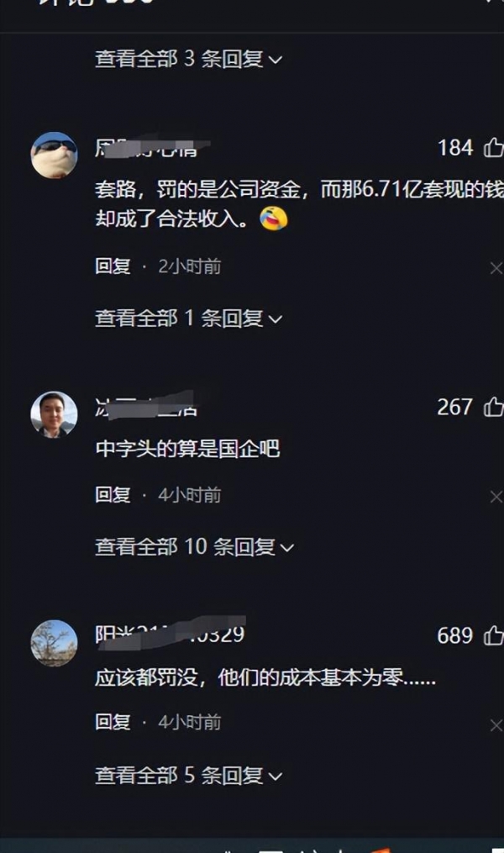The image size is (504, 853).
Task: Reply to the 应该都罚没 comment
Action: coord(113,722)
